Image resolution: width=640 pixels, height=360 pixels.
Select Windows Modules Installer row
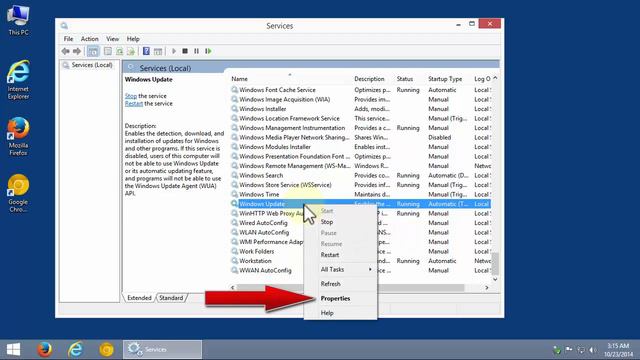[360, 147]
